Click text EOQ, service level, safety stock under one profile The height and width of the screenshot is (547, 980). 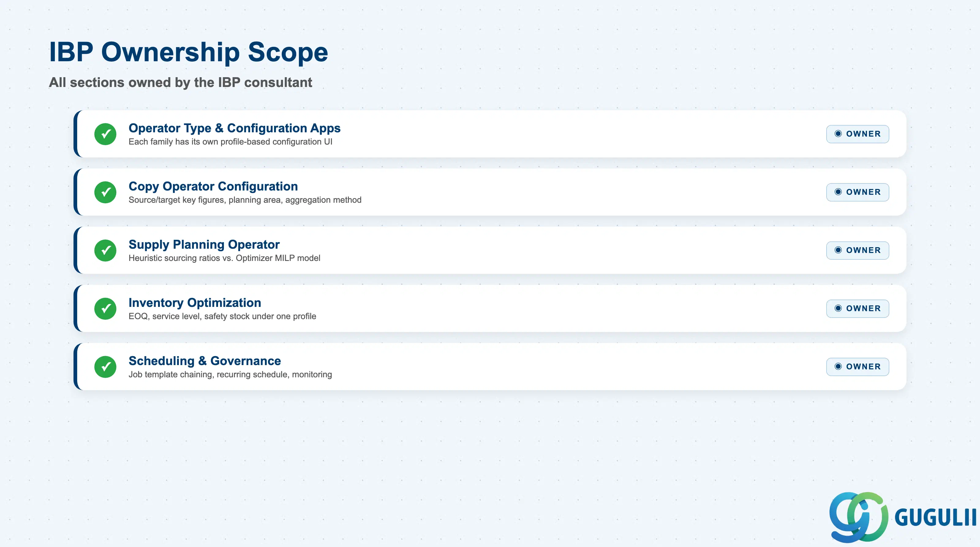coord(222,316)
